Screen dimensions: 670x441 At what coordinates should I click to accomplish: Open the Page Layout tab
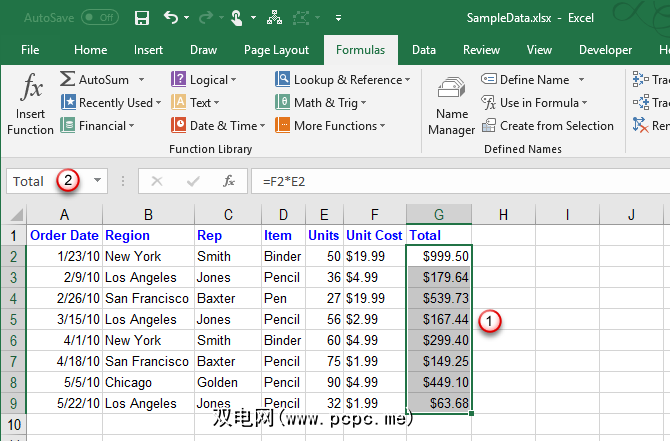tap(277, 50)
